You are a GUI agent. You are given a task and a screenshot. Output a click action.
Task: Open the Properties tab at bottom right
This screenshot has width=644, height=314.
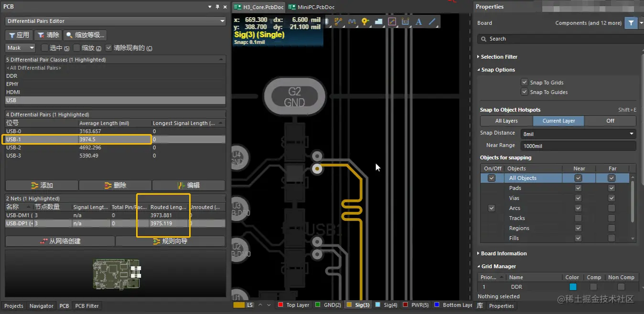click(502, 306)
